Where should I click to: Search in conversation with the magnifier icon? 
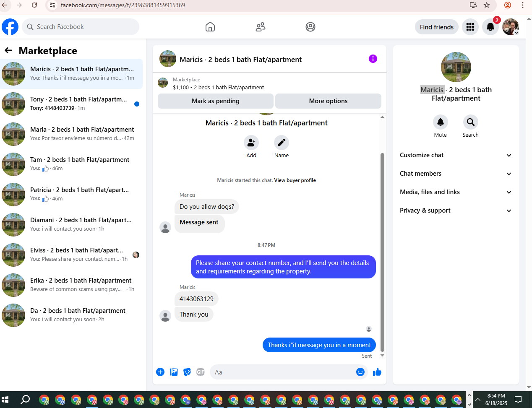tap(471, 122)
